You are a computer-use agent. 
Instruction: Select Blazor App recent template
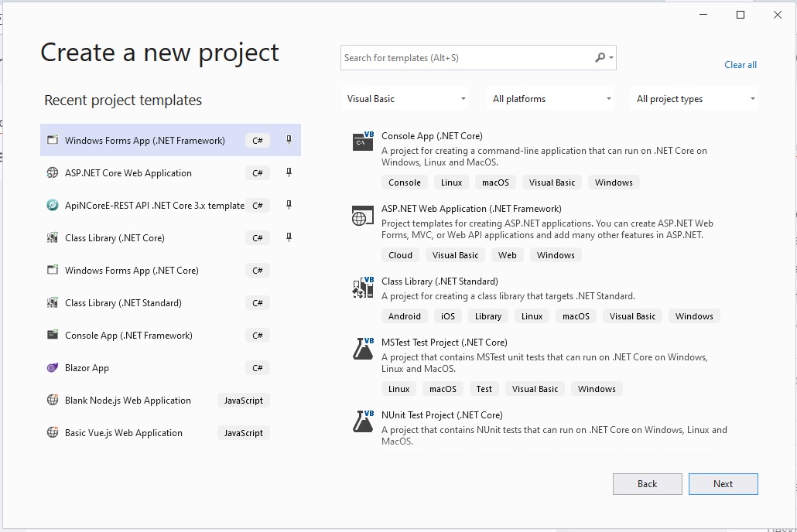tap(170, 367)
